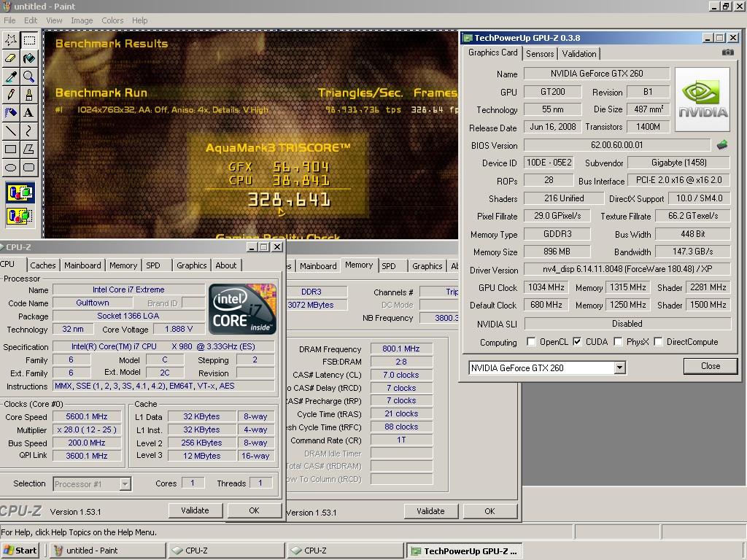Choose the Ellipse shape tool

[10, 167]
